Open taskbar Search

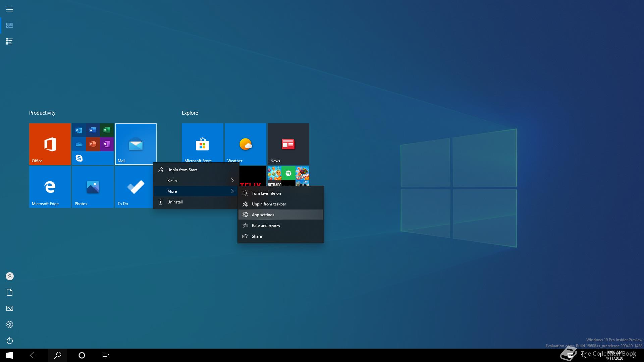point(58,355)
